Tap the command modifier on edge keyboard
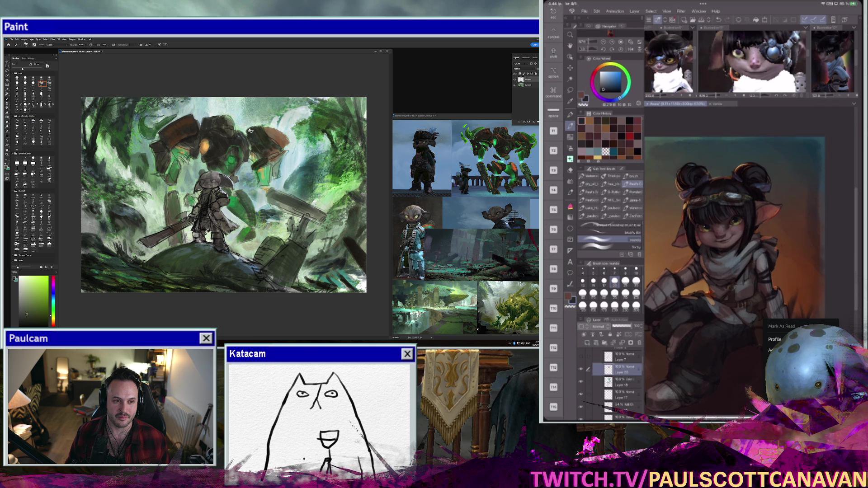The height and width of the screenshot is (488, 868). [553, 93]
